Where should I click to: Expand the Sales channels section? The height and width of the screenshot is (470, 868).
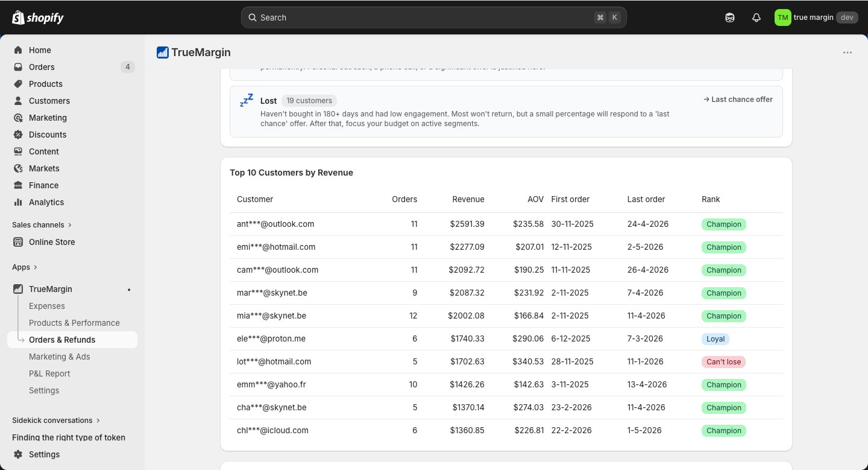42,224
